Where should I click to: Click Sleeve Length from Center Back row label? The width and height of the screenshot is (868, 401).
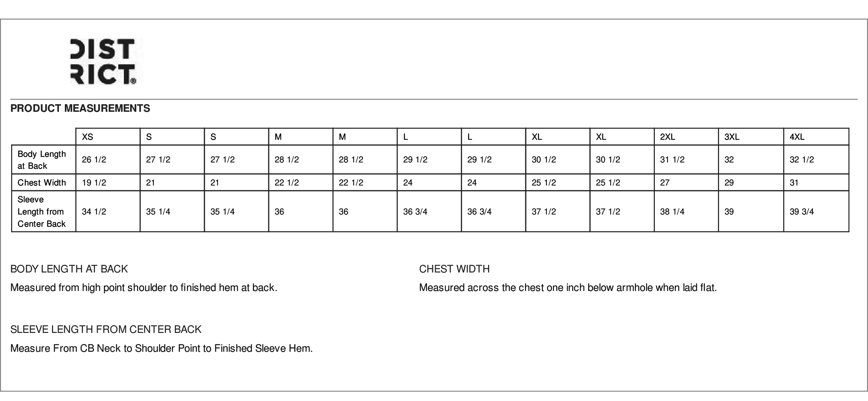(x=44, y=211)
